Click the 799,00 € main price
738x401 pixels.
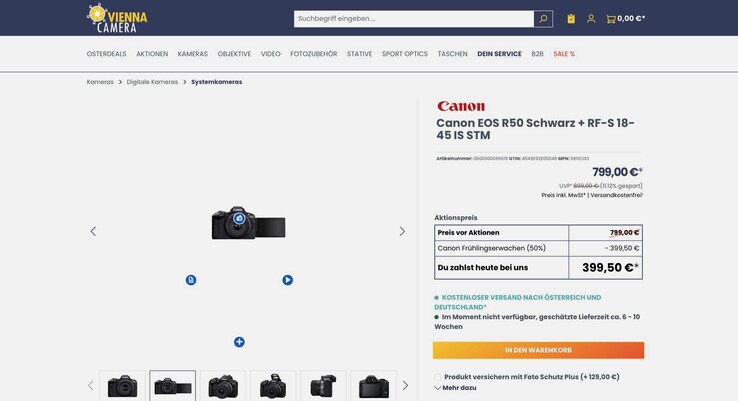click(617, 172)
